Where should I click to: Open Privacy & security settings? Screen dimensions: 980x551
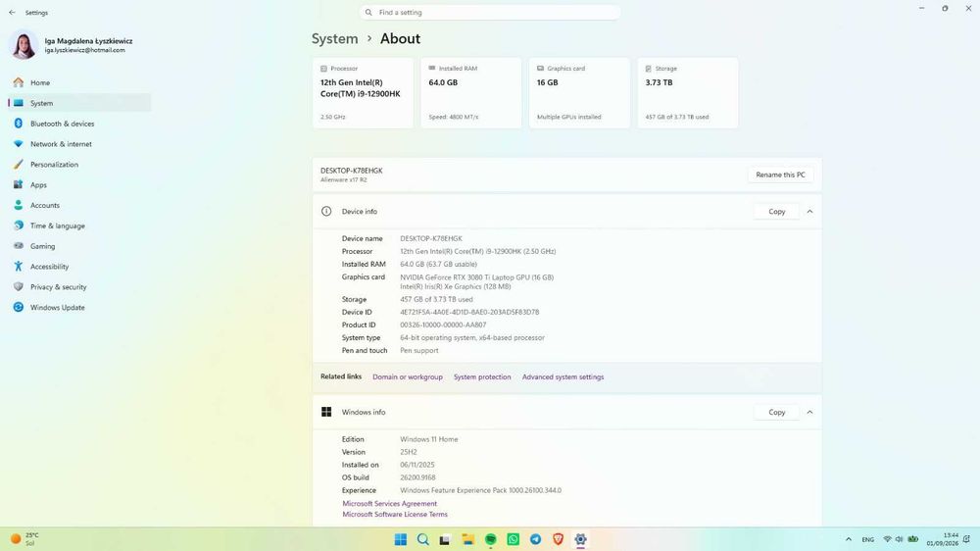click(79, 287)
